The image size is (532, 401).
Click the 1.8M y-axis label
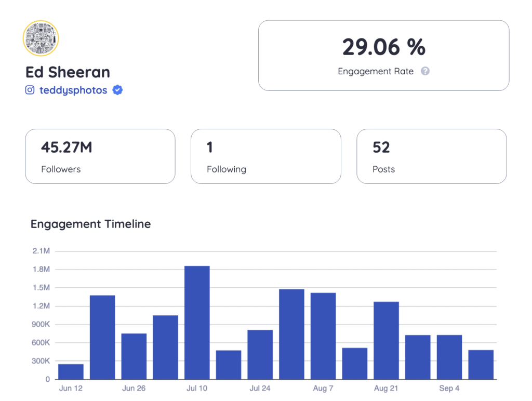click(41, 269)
